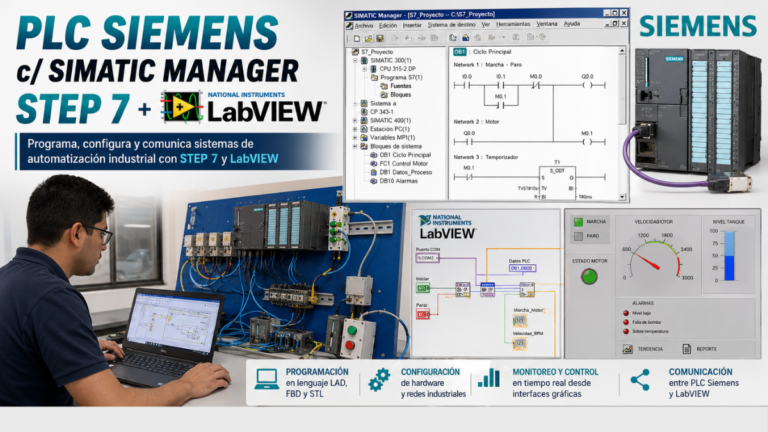Open the Insertar menu
Screen dimensions: 768x432
point(412,24)
